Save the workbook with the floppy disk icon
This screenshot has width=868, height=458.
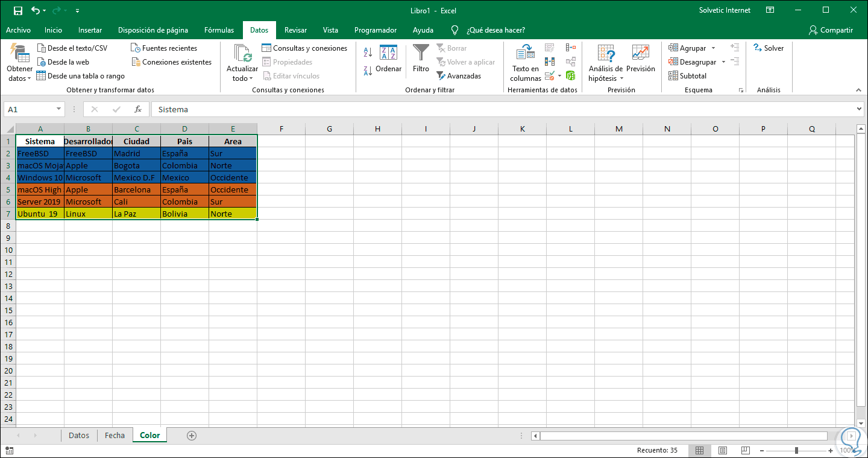(x=18, y=10)
